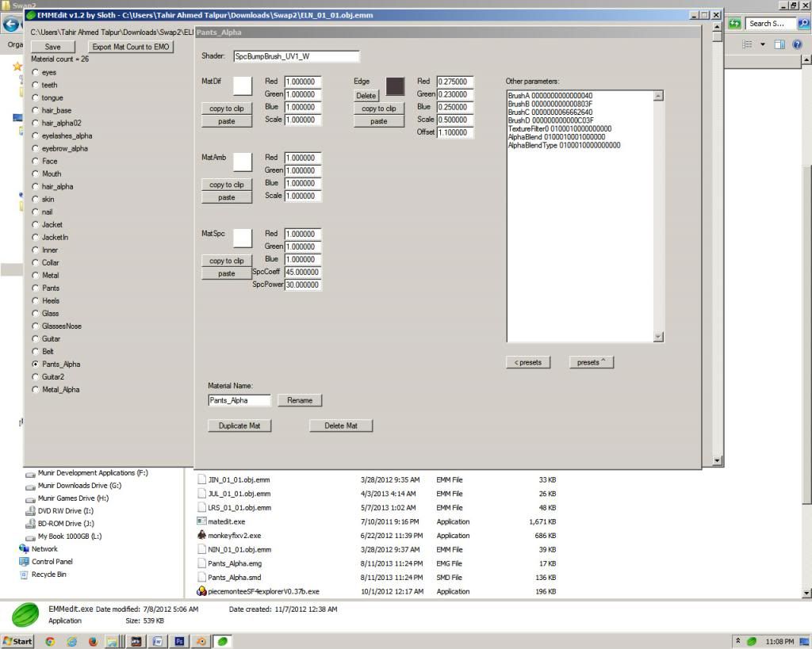This screenshot has width=812, height=649.
Task: Click the SpcCoeff value field
Action: (x=302, y=273)
